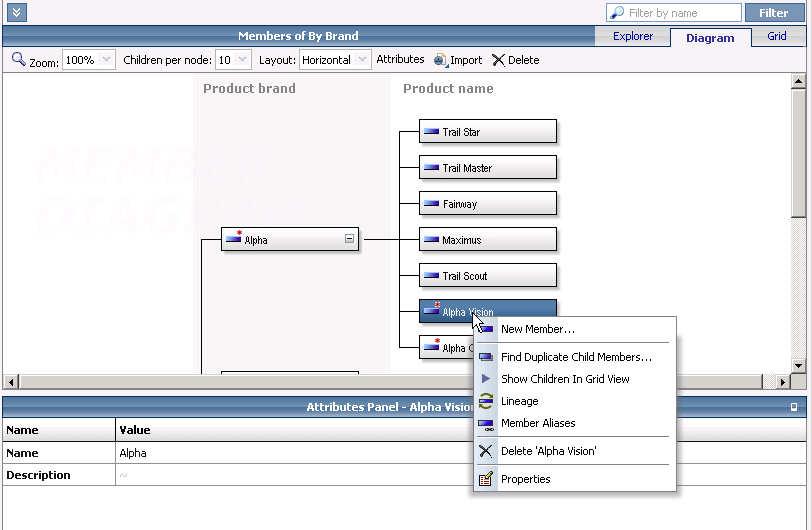
Task: Click the Maximus member icon
Action: [x=431, y=240]
